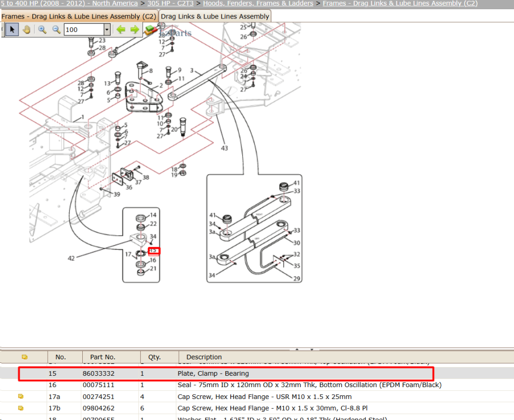Click callout 30 in the lube line inset
Image resolution: width=514 pixels, height=420 pixels.
[297, 243]
